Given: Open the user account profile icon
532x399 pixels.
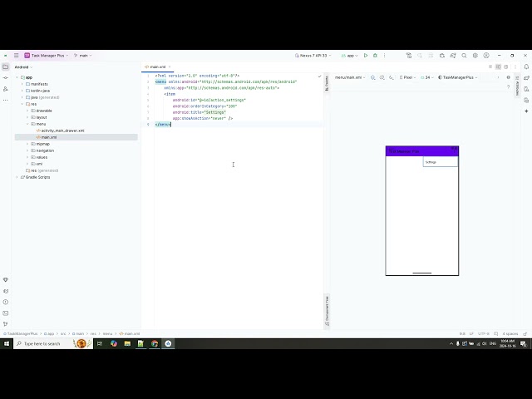Looking at the screenshot, I should click(x=486, y=56).
